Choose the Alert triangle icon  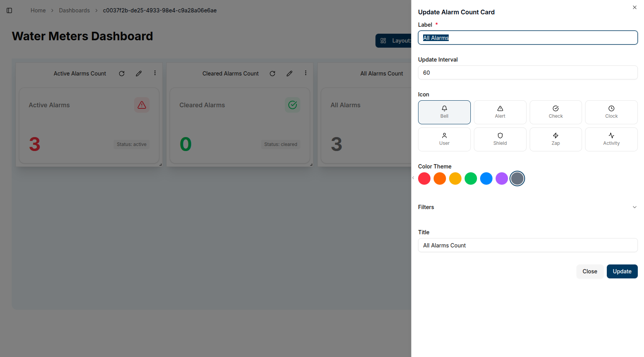pyautogui.click(x=500, y=112)
